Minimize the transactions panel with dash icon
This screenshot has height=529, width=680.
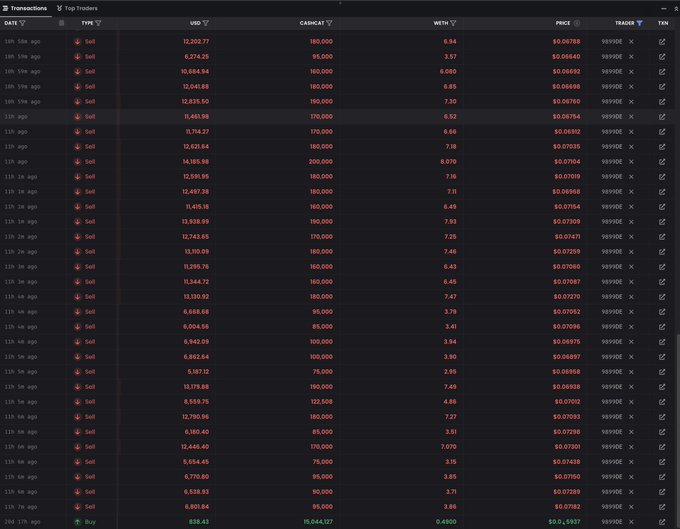664,8
